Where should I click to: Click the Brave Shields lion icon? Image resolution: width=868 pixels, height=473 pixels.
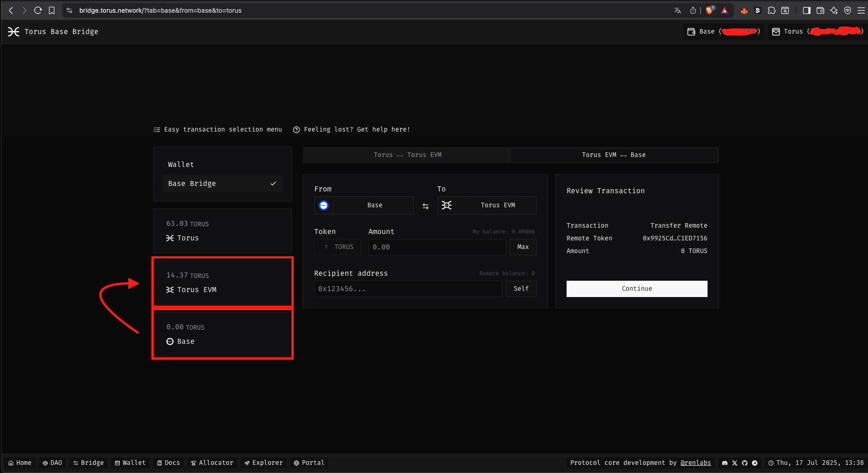click(709, 10)
